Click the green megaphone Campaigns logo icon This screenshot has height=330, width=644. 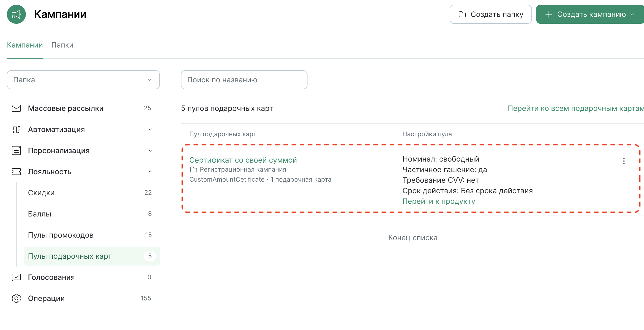[x=16, y=14]
